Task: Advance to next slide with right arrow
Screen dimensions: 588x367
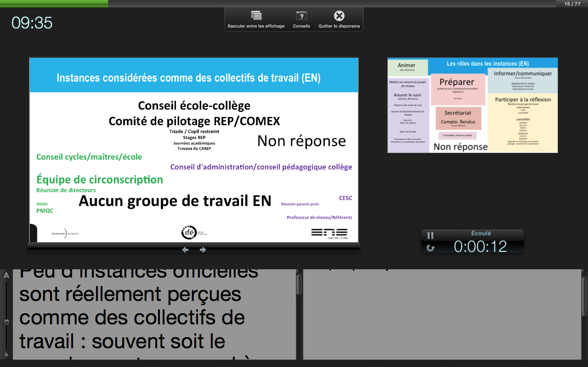Action: (203, 250)
